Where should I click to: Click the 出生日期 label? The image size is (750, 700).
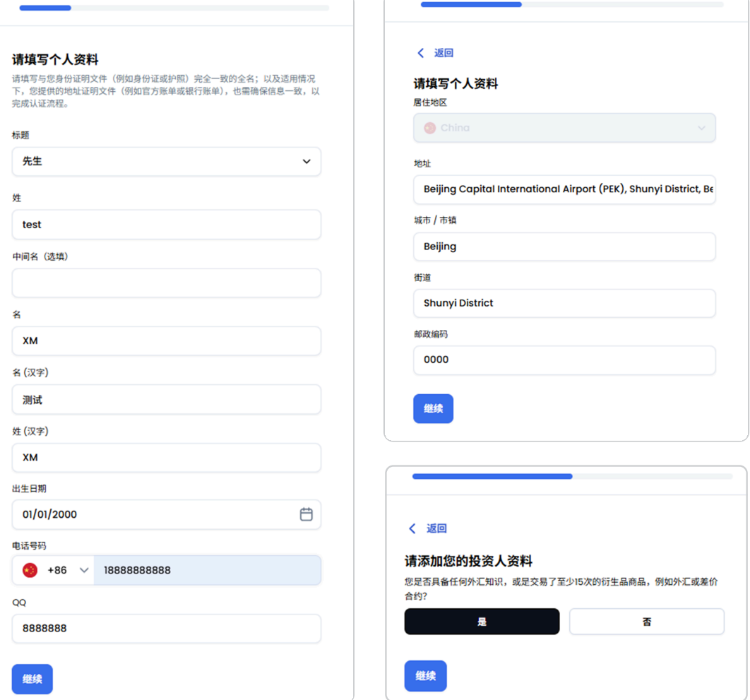click(29, 489)
